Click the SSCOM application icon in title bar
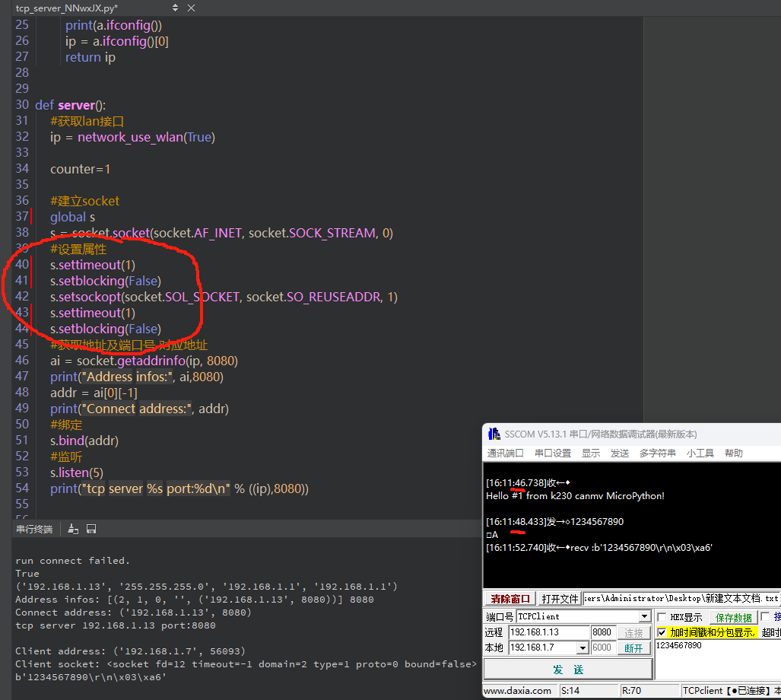This screenshot has height=700, width=781. click(x=493, y=434)
